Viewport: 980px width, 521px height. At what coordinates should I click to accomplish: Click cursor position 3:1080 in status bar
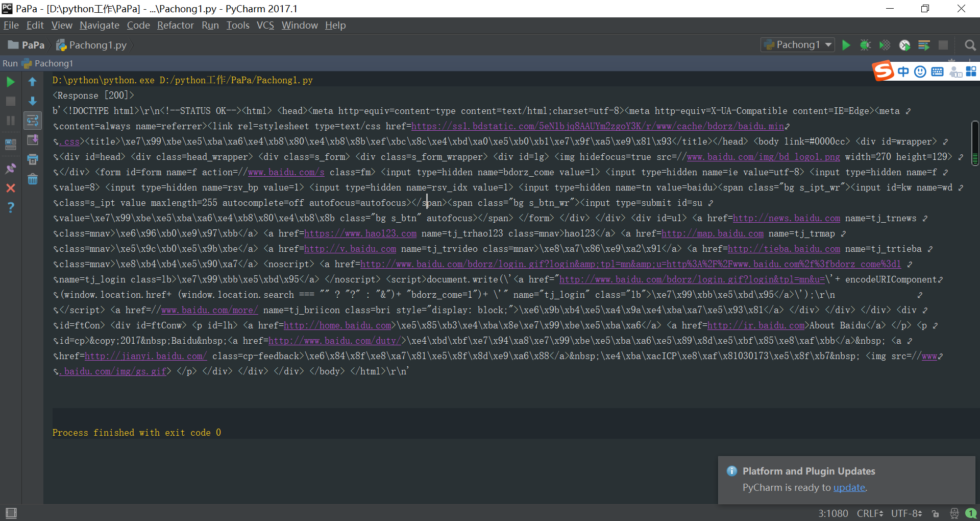[x=833, y=513]
